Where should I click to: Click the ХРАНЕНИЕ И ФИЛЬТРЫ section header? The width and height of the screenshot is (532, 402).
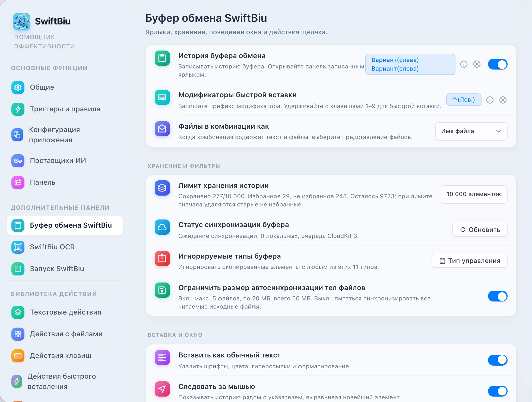[184, 166]
